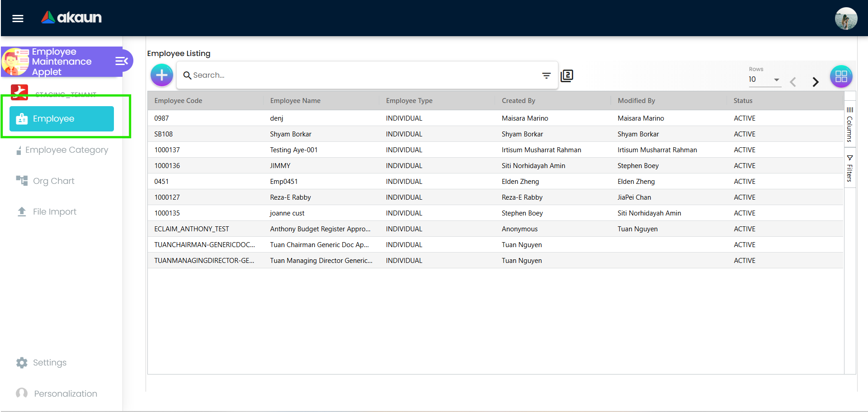Collapse the applet sidebar using the chevron icon
This screenshot has height=412, width=868.
pos(121,61)
